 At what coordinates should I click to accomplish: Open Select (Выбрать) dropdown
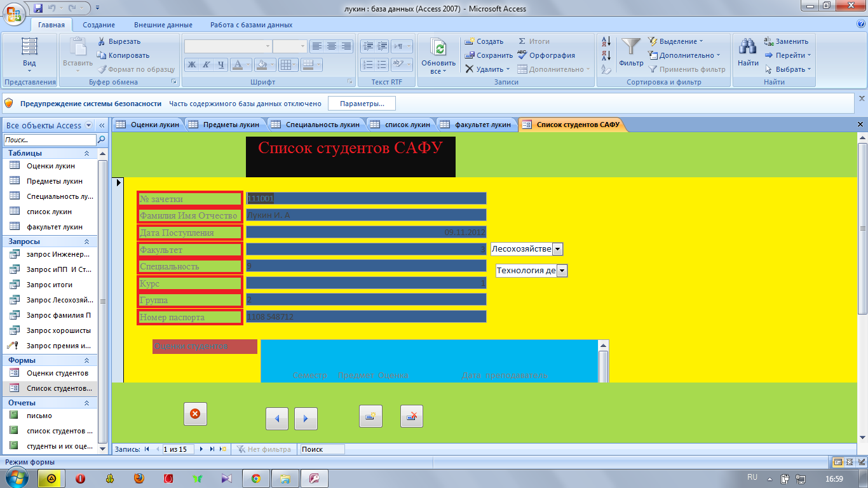787,69
